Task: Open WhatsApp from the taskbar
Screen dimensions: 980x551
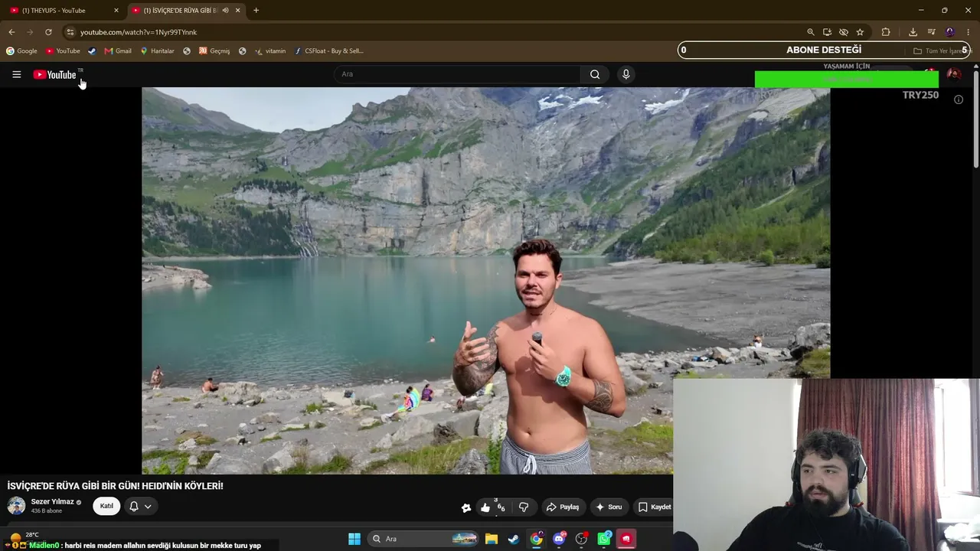Action: point(604,539)
